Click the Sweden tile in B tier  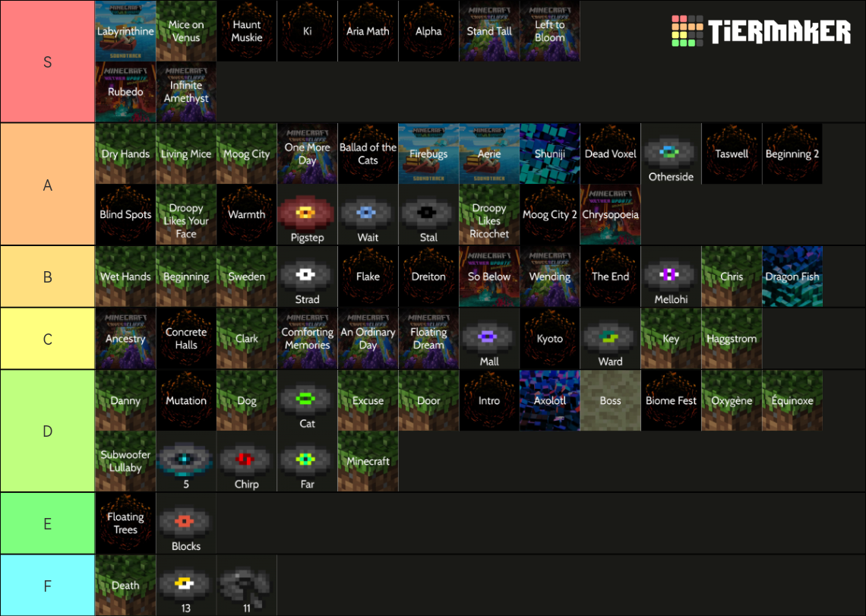click(x=245, y=276)
